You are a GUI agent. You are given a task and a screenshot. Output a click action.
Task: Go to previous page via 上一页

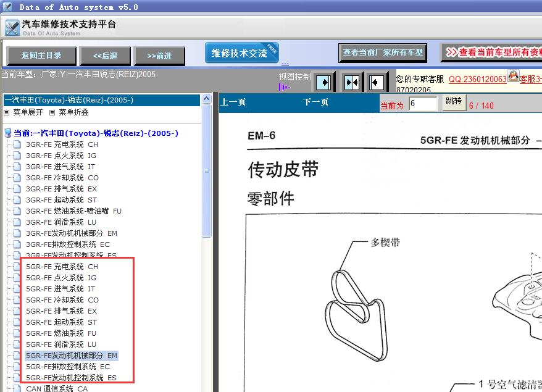point(233,102)
